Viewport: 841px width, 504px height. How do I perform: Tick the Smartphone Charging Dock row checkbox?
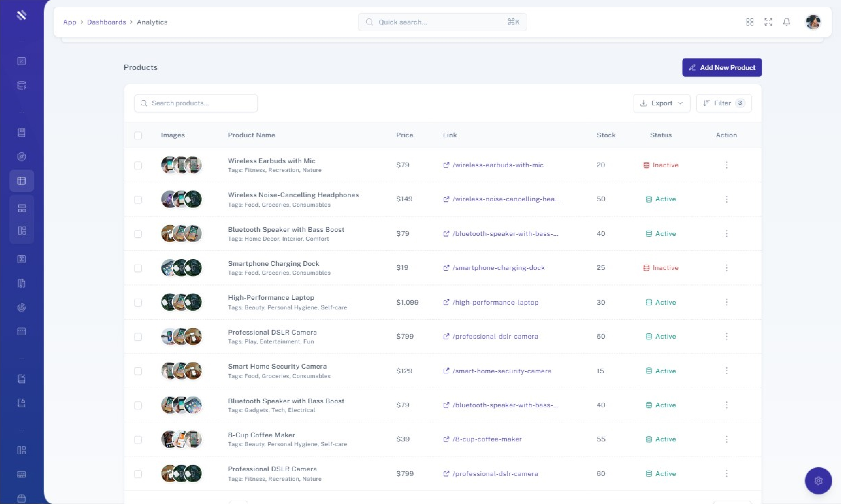click(x=138, y=268)
